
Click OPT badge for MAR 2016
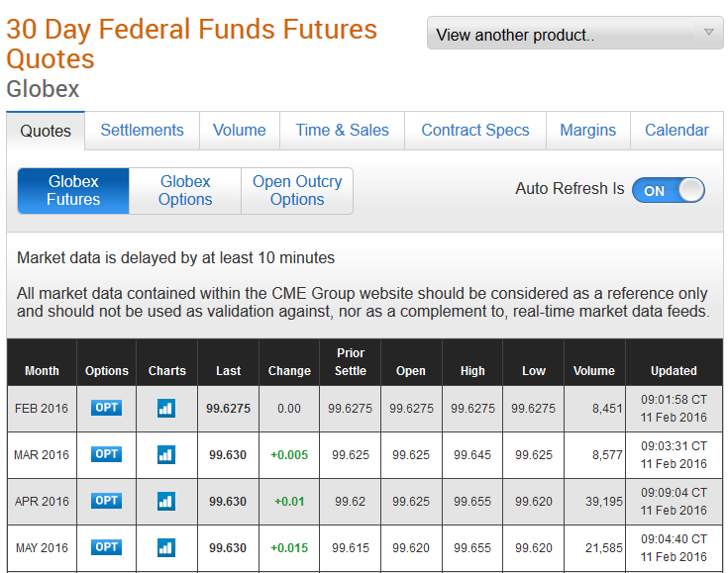106,454
